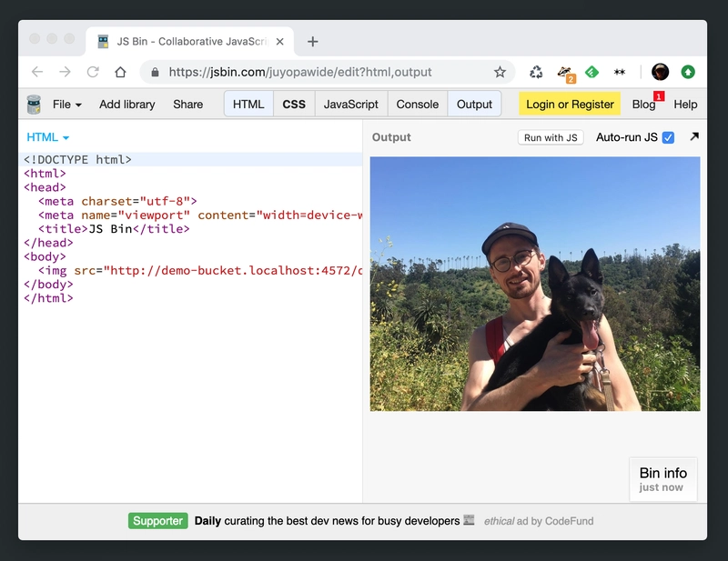Open the extension with the orange 2 badge
The width and height of the screenshot is (728, 561).
(x=565, y=74)
